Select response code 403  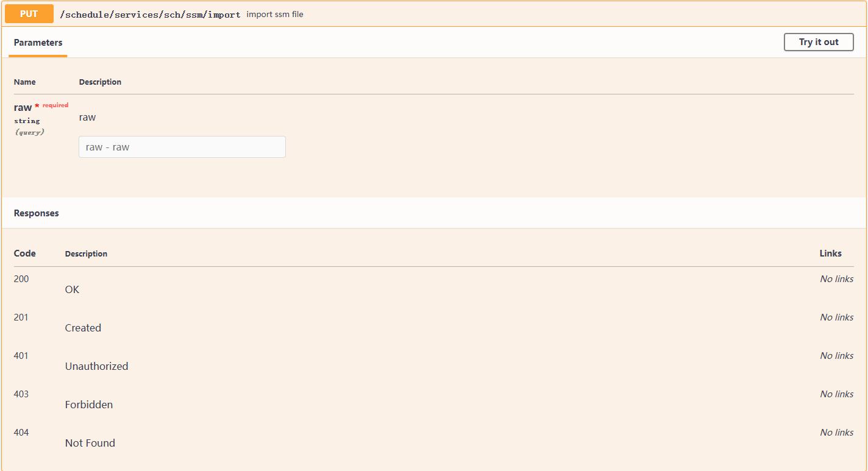click(x=21, y=394)
